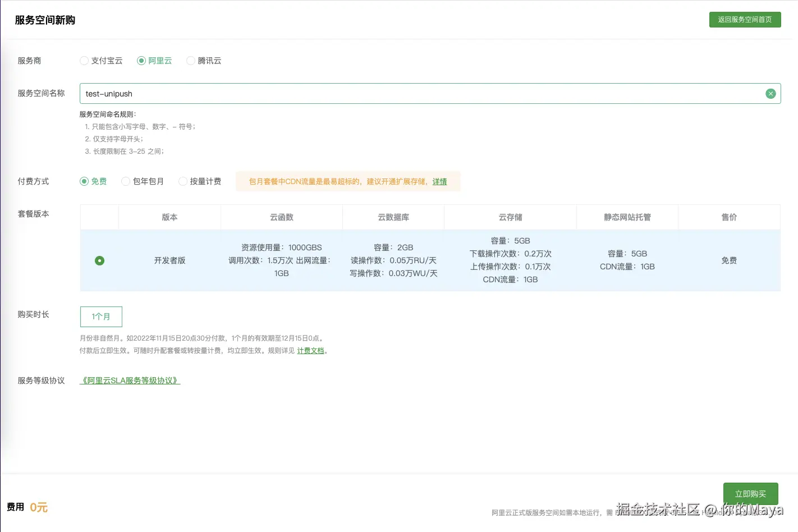Clear the service space name using the × icon
The width and height of the screenshot is (798, 532).
[771, 94]
